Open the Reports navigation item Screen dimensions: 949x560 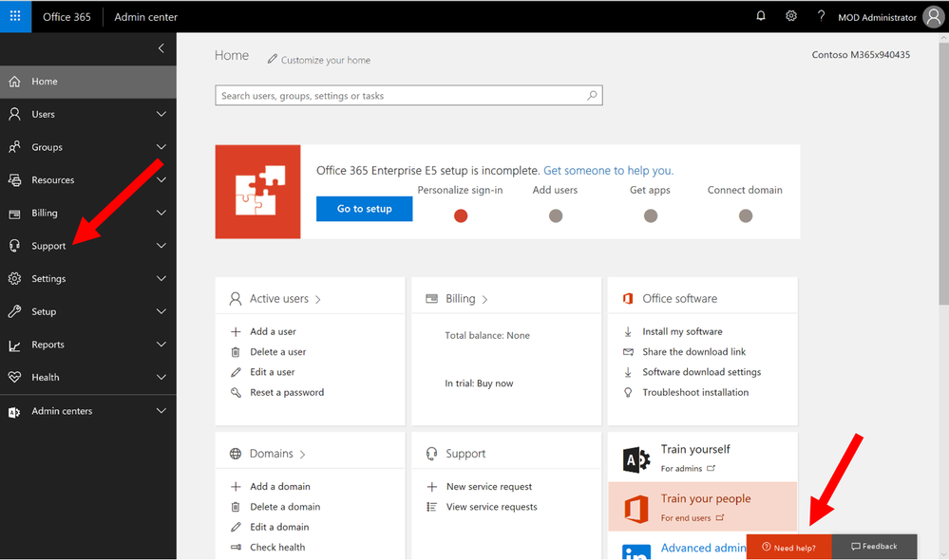[88, 345]
